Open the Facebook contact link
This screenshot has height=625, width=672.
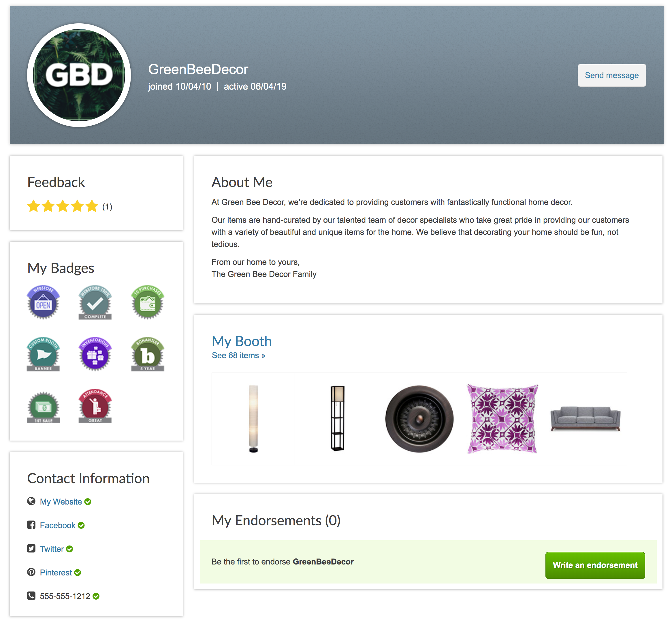[57, 525]
